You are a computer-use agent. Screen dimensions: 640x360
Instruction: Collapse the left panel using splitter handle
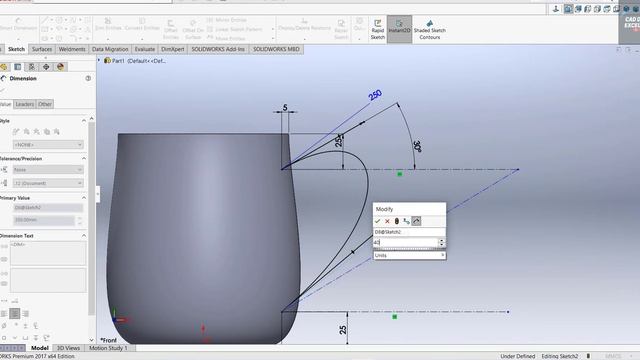pos(98,194)
